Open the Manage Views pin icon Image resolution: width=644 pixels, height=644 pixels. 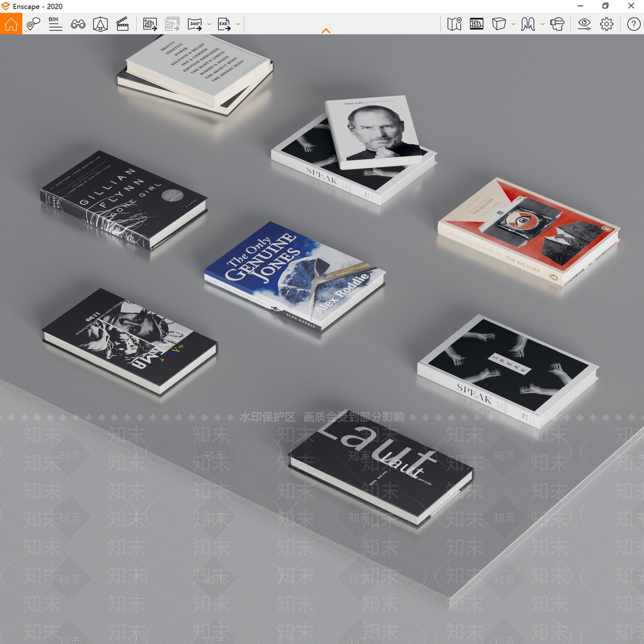33,24
